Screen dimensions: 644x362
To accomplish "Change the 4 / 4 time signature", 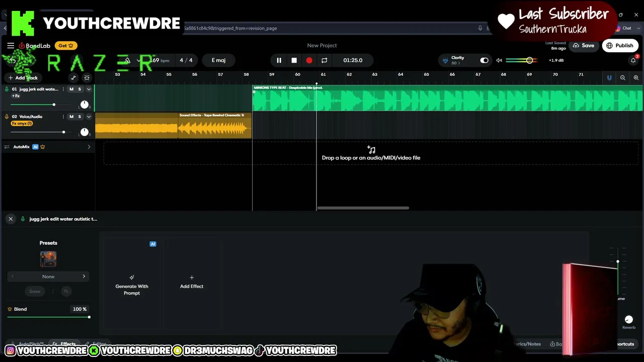I will point(186,60).
